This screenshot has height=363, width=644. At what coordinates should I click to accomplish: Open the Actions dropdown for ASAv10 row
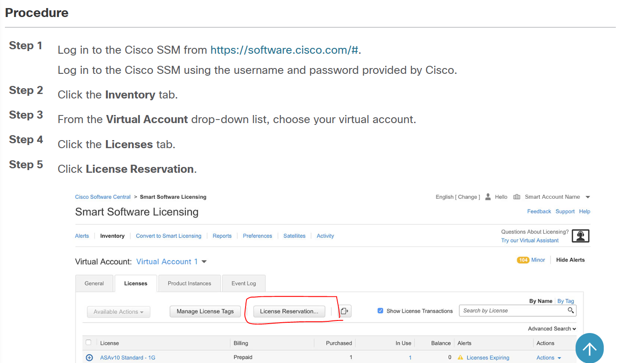click(x=549, y=358)
